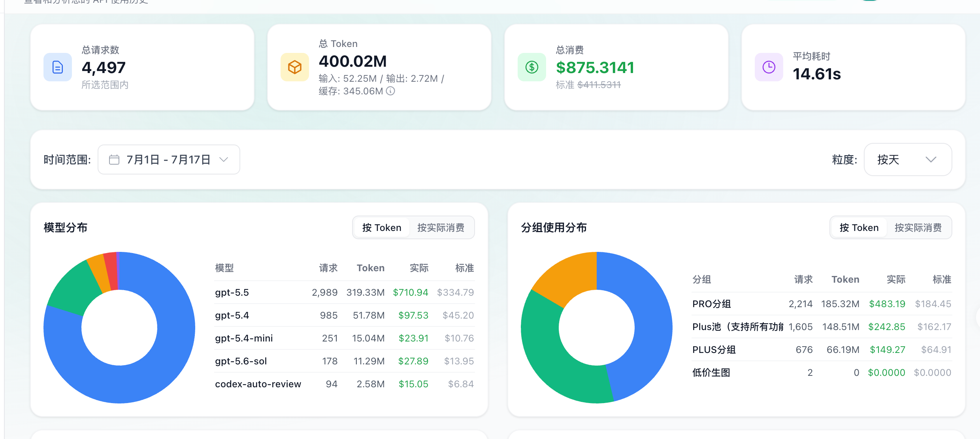This screenshot has height=439, width=980.
Task: Click the 4,497 total requests number
Action: [x=104, y=68]
